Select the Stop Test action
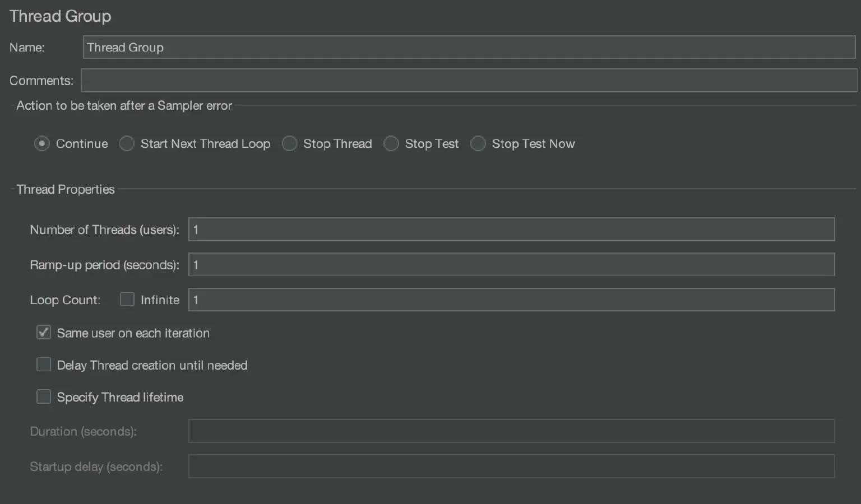 [391, 143]
